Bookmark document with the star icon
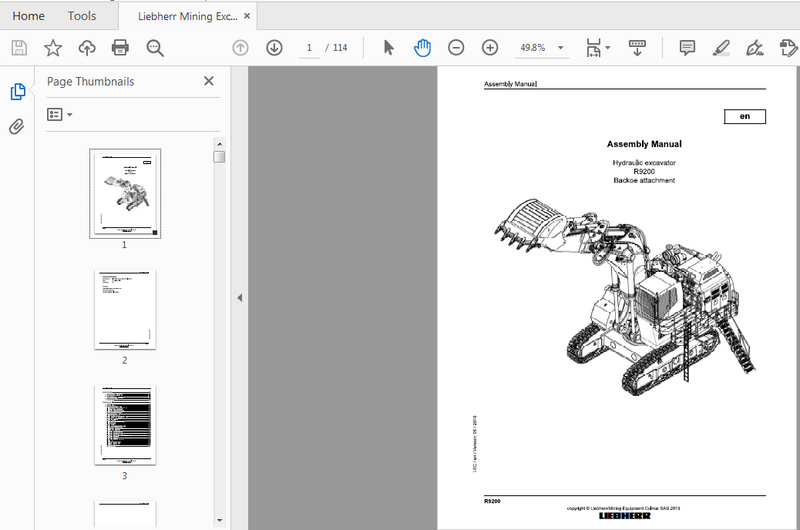Image resolution: width=800 pixels, height=530 pixels. (53, 47)
